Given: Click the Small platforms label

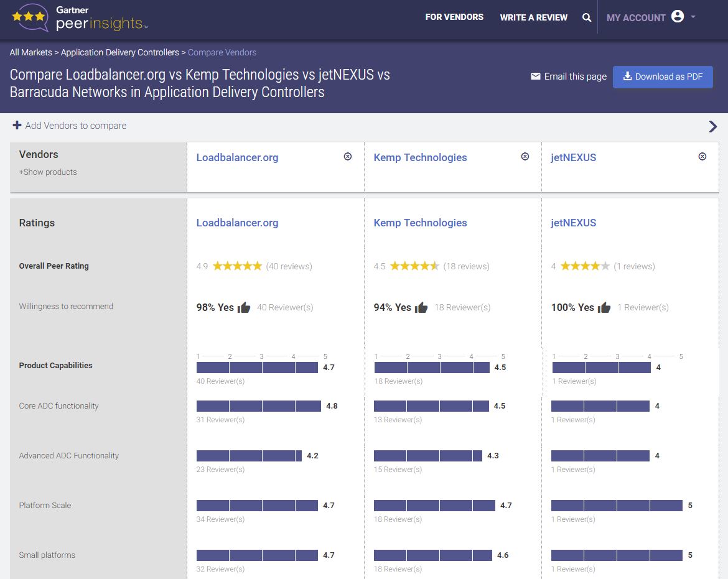Looking at the screenshot, I should [47, 555].
